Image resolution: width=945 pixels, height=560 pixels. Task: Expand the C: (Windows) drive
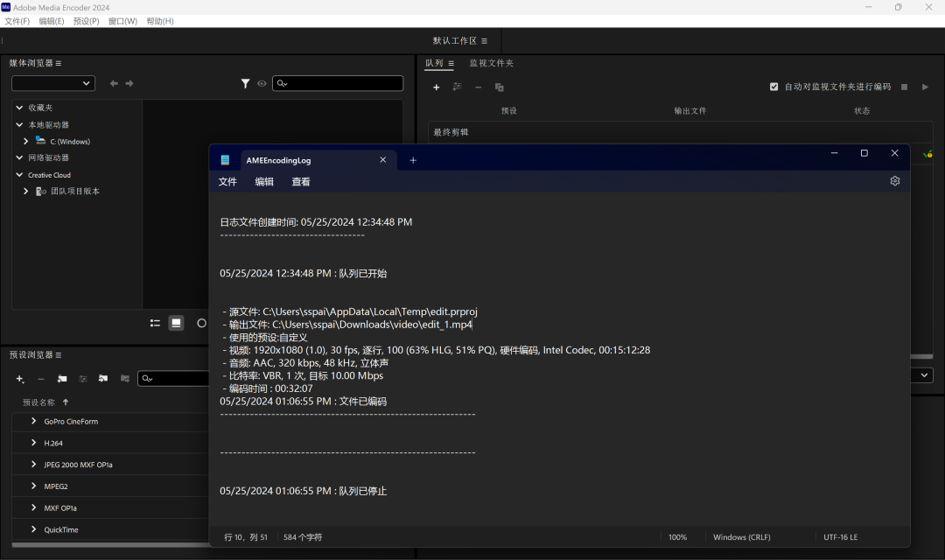point(26,141)
